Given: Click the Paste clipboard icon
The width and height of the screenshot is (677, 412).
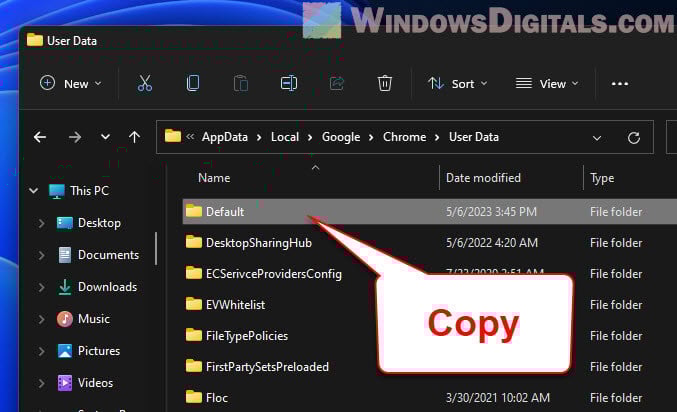Looking at the screenshot, I should 240,83.
